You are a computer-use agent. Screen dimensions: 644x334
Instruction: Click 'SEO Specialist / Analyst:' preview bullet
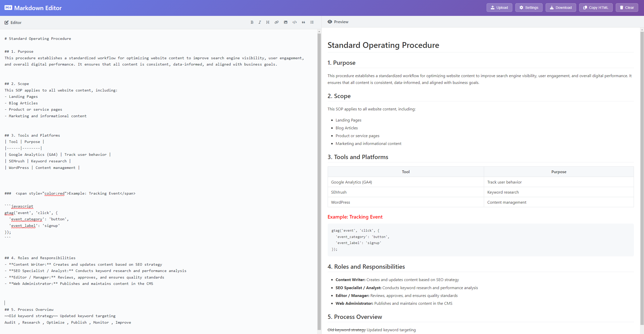pos(358,288)
